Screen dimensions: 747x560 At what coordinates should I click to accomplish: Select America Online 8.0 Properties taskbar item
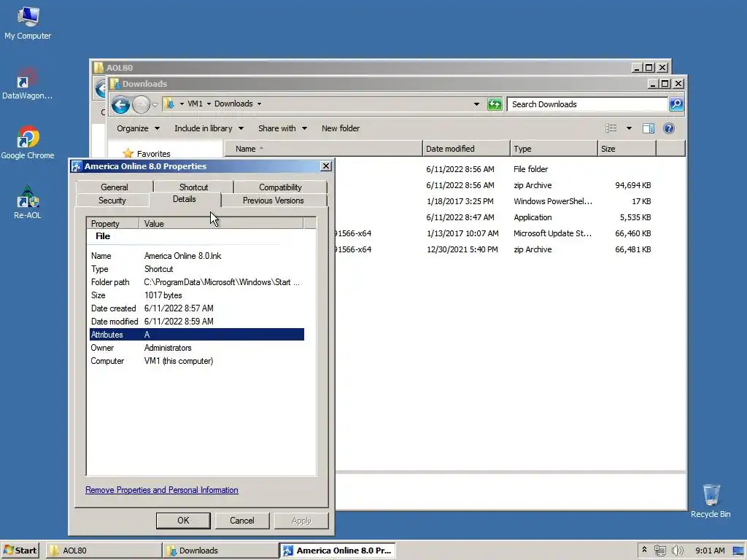pos(337,551)
